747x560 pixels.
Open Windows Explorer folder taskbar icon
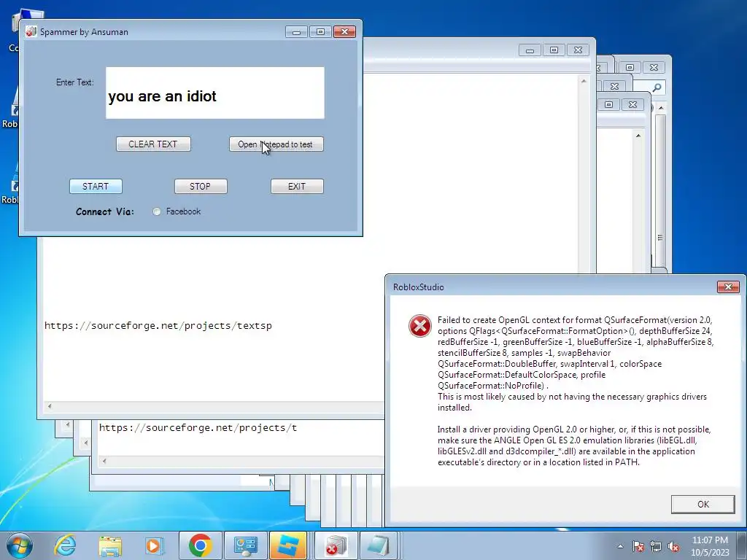coord(110,545)
